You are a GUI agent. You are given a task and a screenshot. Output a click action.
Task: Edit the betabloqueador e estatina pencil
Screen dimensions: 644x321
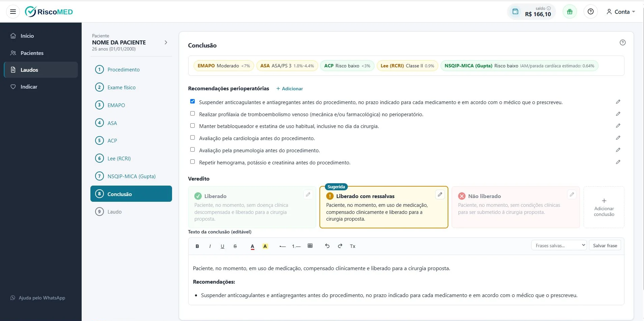pyautogui.click(x=618, y=126)
